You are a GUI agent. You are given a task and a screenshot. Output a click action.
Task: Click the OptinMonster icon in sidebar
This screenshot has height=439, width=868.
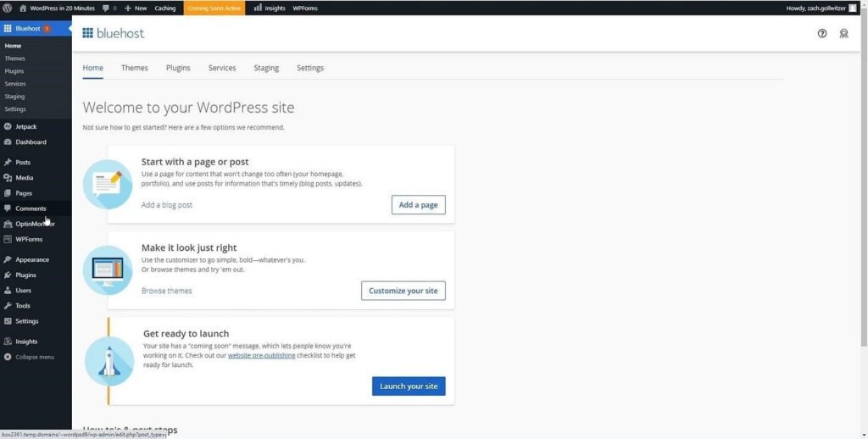(x=8, y=225)
